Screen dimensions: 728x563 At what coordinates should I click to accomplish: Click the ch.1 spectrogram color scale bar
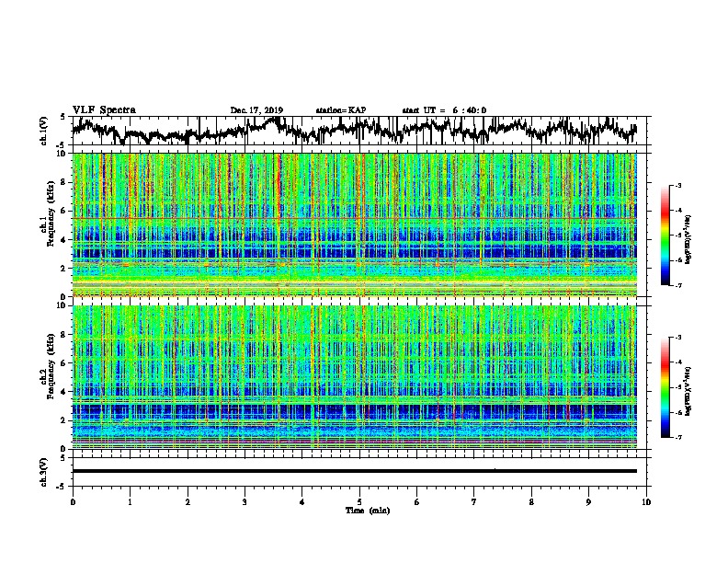coord(665,236)
